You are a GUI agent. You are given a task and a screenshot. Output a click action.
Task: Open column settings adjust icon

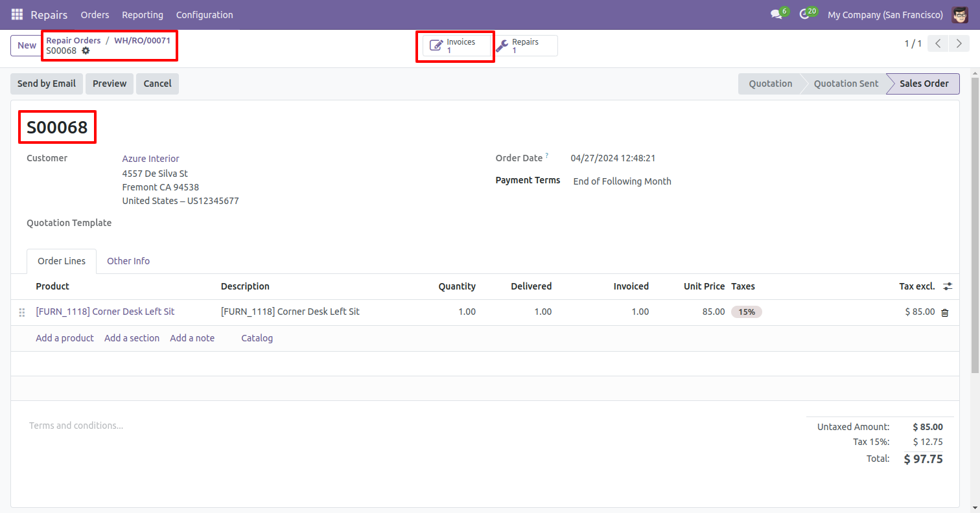[948, 286]
